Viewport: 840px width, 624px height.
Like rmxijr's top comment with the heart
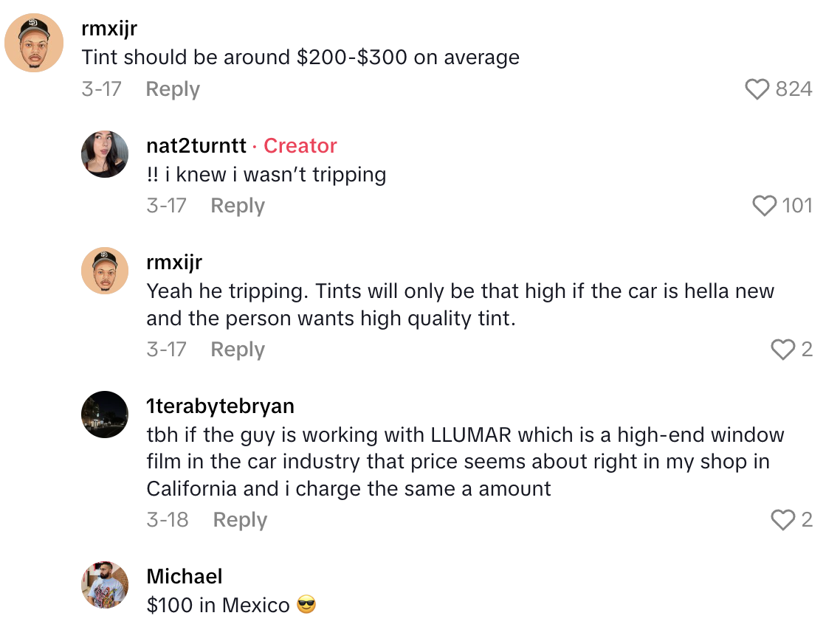pyautogui.click(x=757, y=89)
